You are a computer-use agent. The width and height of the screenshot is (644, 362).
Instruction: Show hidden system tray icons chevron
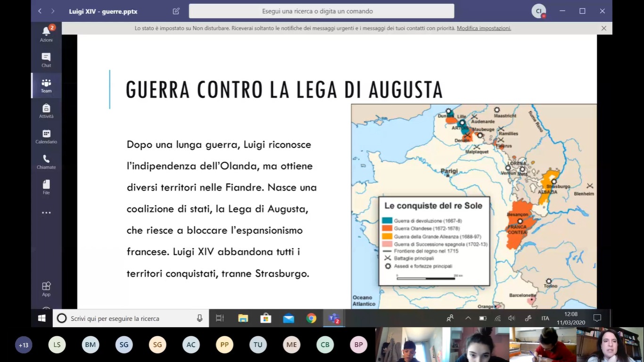pyautogui.click(x=468, y=318)
